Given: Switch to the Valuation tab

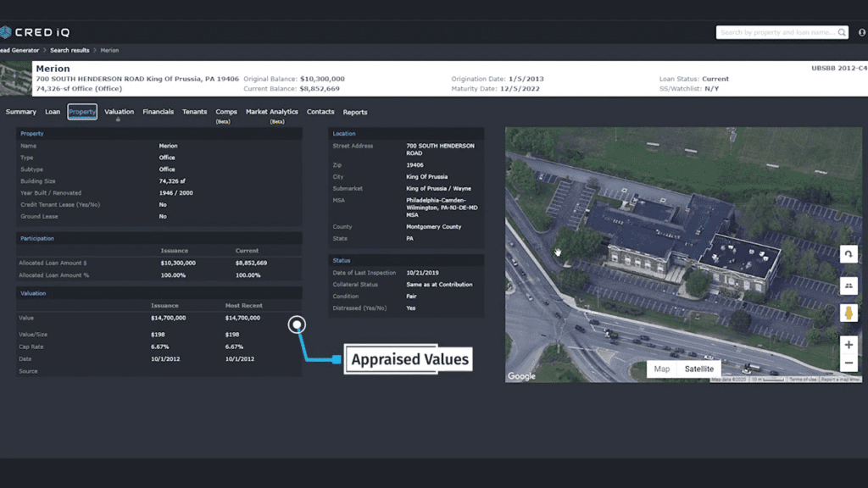Looking at the screenshot, I should [x=119, y=111].
